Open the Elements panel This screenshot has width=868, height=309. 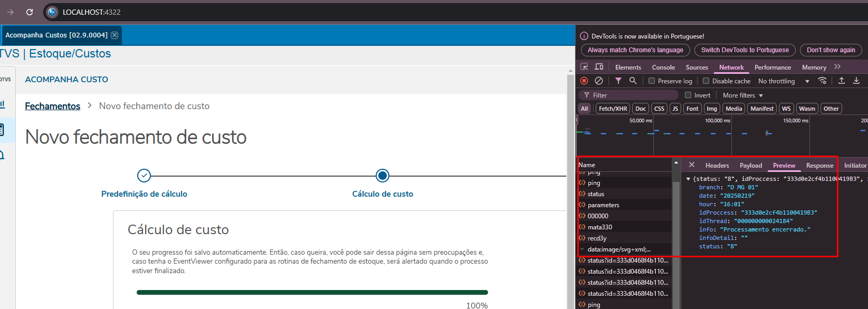[x=628, y=67]
